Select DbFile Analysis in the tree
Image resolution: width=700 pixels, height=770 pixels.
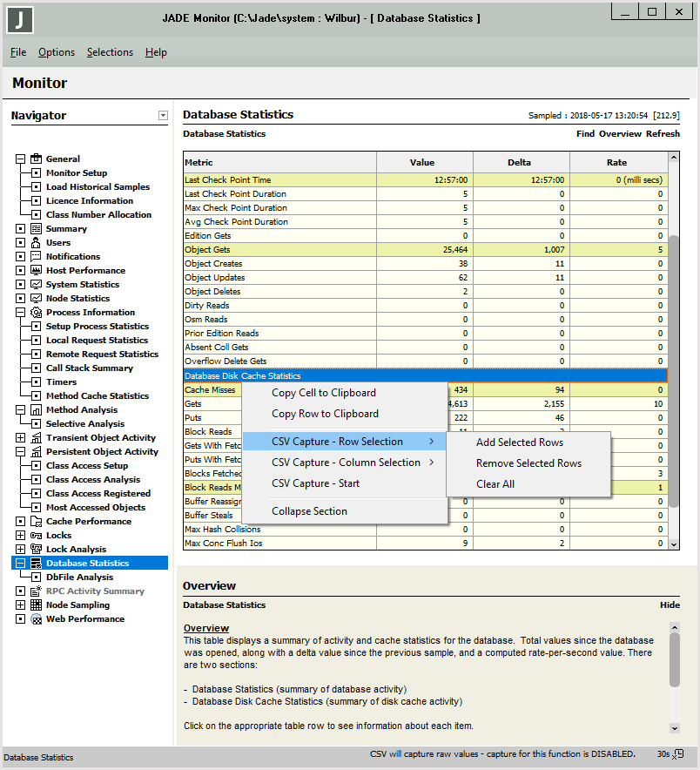79,577
